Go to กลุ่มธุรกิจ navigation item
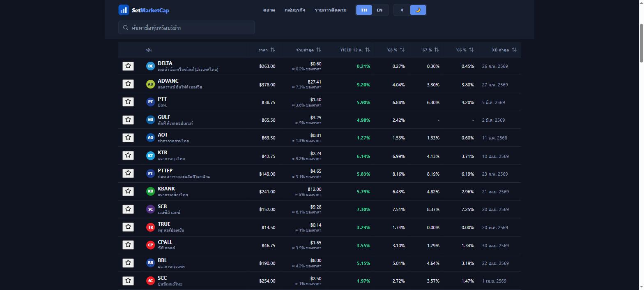The width and height of the screenshot is (644, 290). [295, 10]
